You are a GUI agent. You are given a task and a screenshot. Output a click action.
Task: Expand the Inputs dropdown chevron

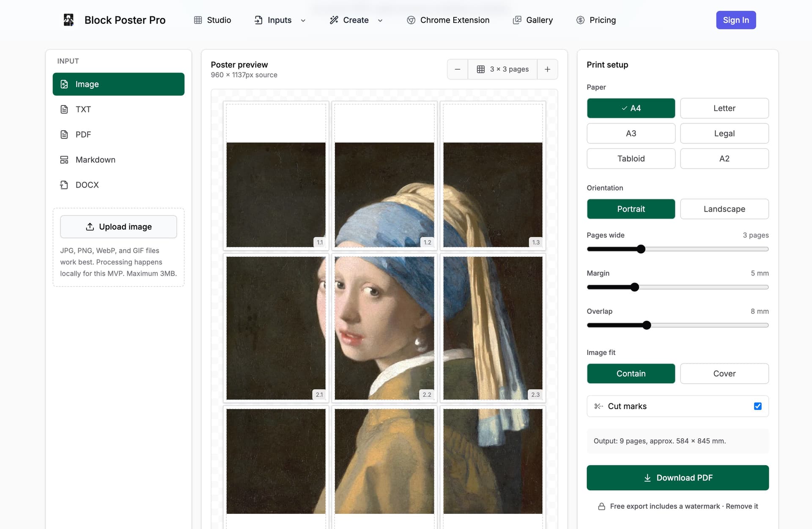tap(303, 20)
